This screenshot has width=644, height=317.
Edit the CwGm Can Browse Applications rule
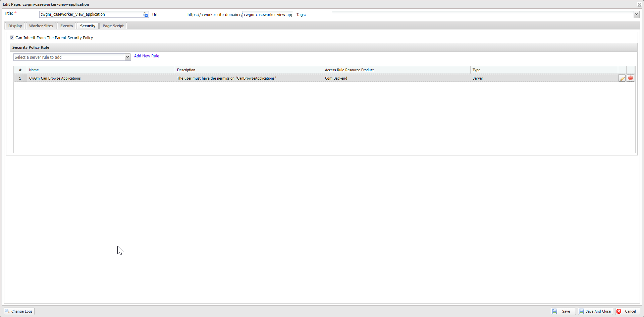pyautogui.click(x=622, y=78)
